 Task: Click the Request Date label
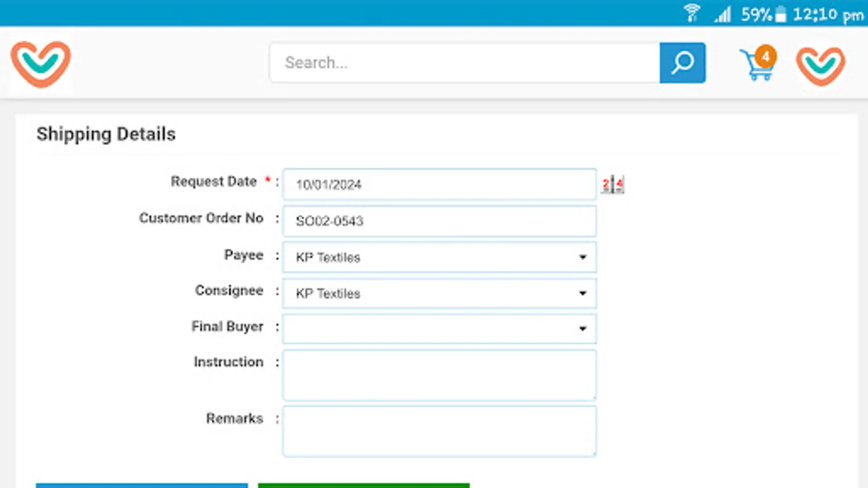[x=214, y=182]
